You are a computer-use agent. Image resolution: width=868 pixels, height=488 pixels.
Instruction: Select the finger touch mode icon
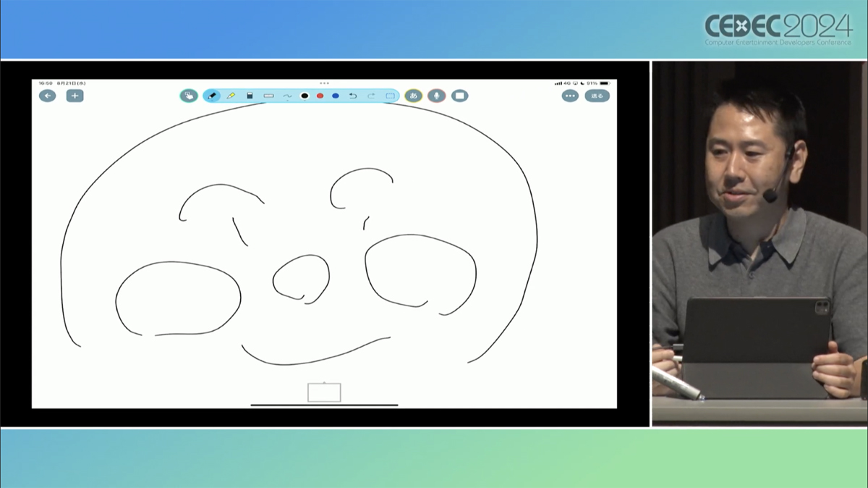coord(189,96)
